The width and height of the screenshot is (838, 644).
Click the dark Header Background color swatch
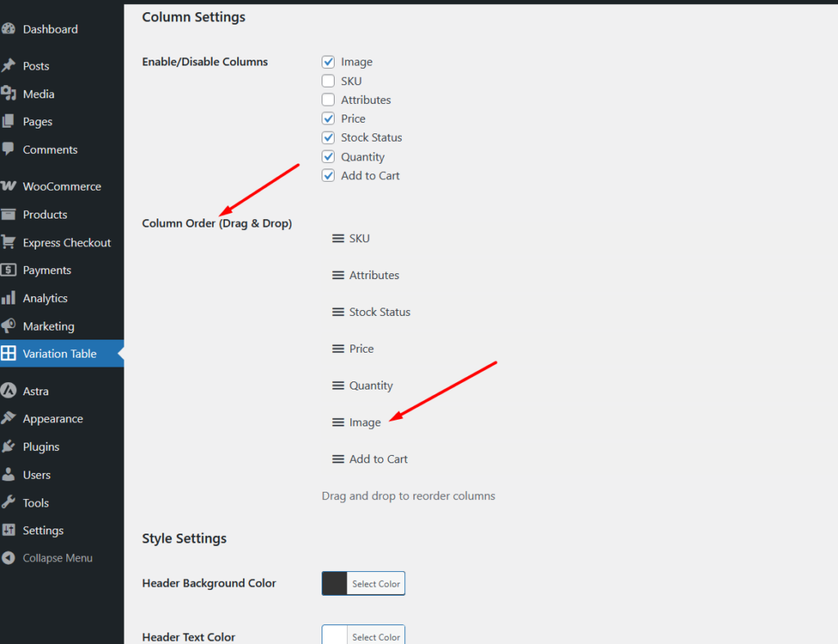click(335, 583)
